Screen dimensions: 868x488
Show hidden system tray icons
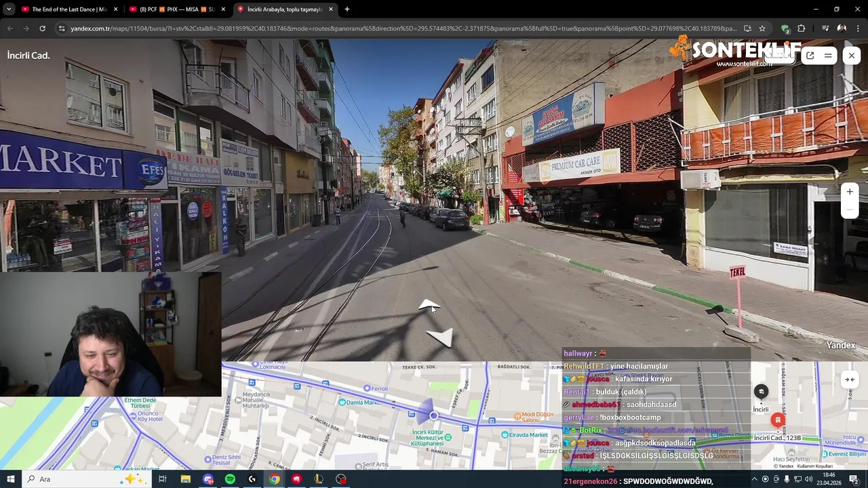tap(754, 479)
